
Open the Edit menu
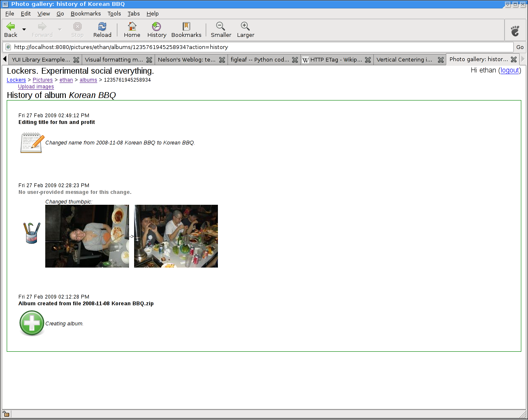tap(26, 13)
